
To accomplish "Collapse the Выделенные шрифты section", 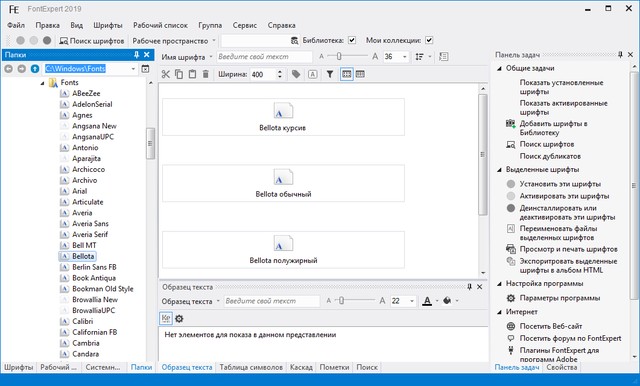I will (499, 170).
